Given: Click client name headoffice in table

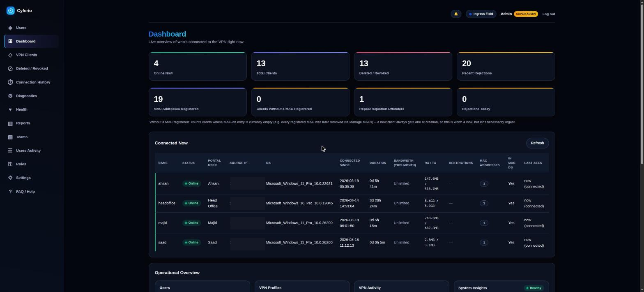Looking at the screenshot, I should coord(167,203).
